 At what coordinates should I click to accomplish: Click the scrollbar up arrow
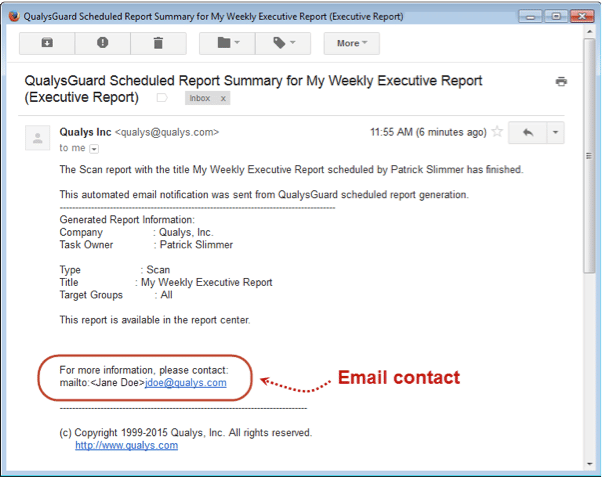pyautogui.click(x=589, y=31)
